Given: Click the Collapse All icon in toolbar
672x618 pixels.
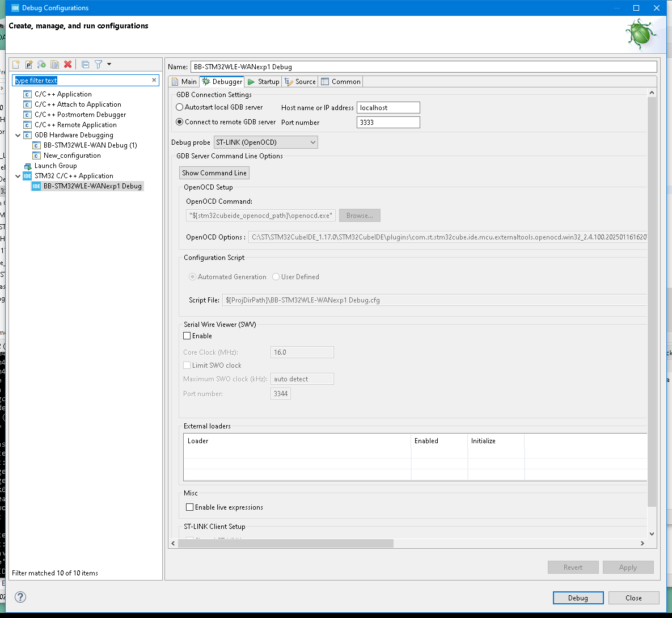Looking at the screenshot, I should 85,64.
